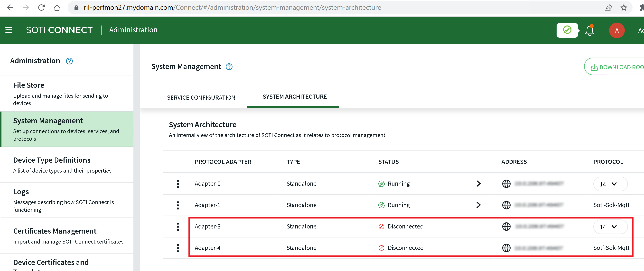Viewport: 644px width, 271px height.
Task: Click Adapter-0 running status icon
Action: 381,184
